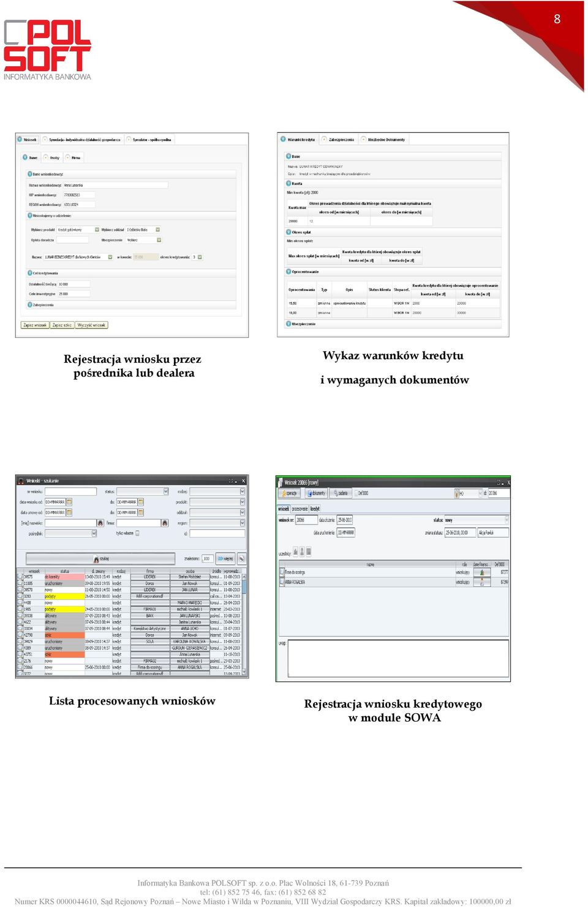Click the icon button next to więcej
The height and width of the screenshot is (908, 588).
tap(242, 559)
